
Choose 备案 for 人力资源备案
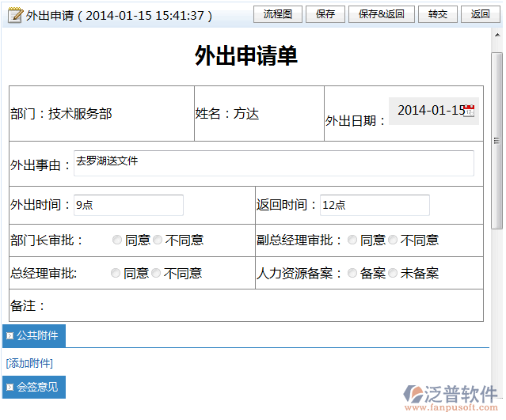click(352, 274)
